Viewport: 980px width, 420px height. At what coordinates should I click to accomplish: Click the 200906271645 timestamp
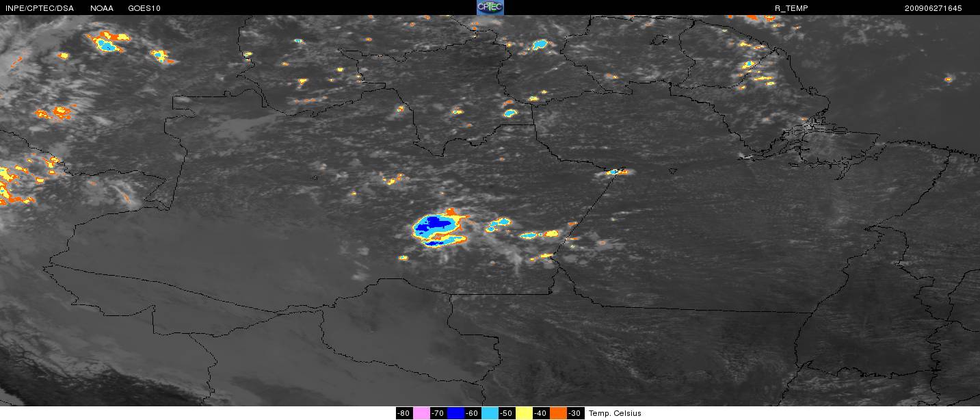click(x=933, y=8)
